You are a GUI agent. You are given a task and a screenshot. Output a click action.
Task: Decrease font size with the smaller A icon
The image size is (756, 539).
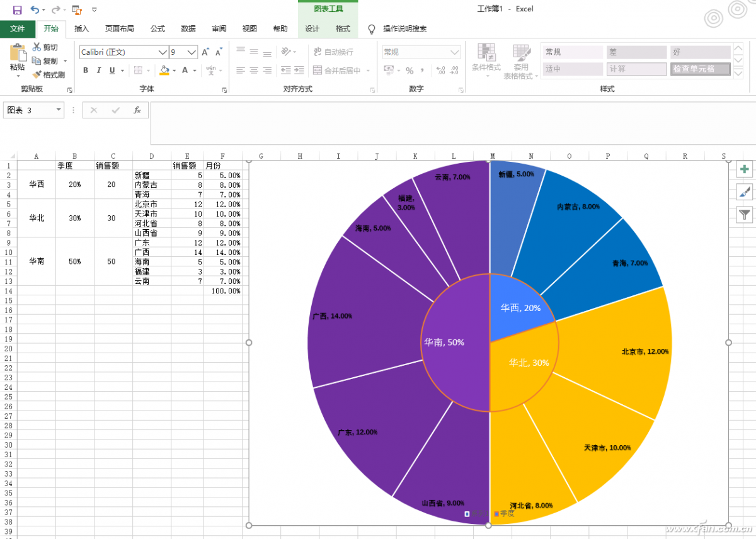point(219,52)
